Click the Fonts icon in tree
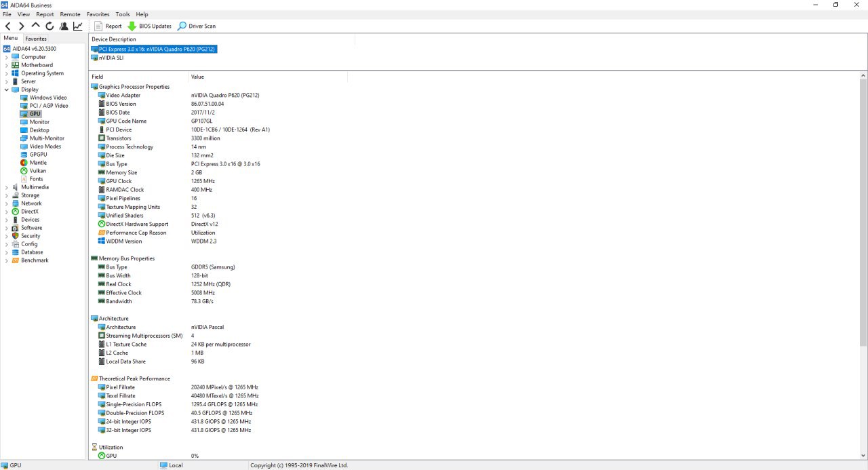The image size is (868, 470). point(24,179)
